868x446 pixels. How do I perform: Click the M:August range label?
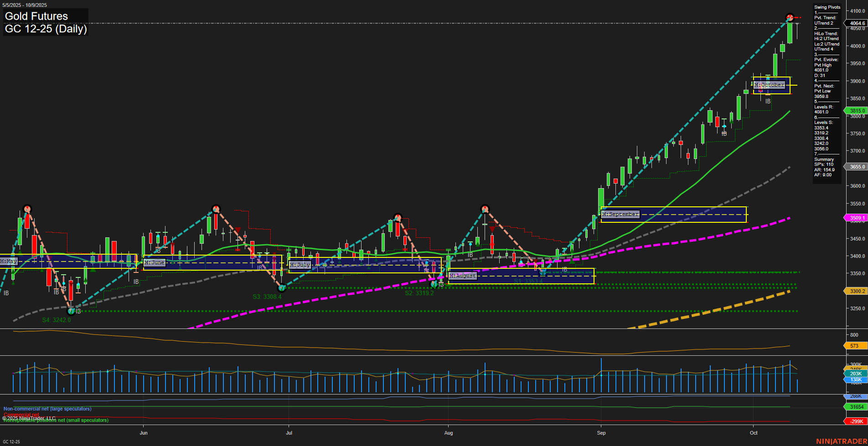pos(462,276)
